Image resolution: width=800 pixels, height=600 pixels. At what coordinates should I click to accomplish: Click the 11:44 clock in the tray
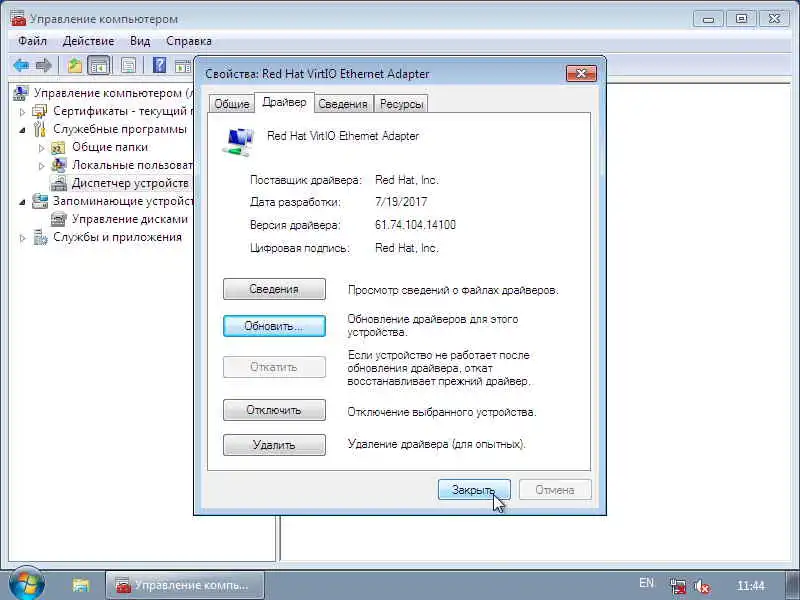point(751,586)
